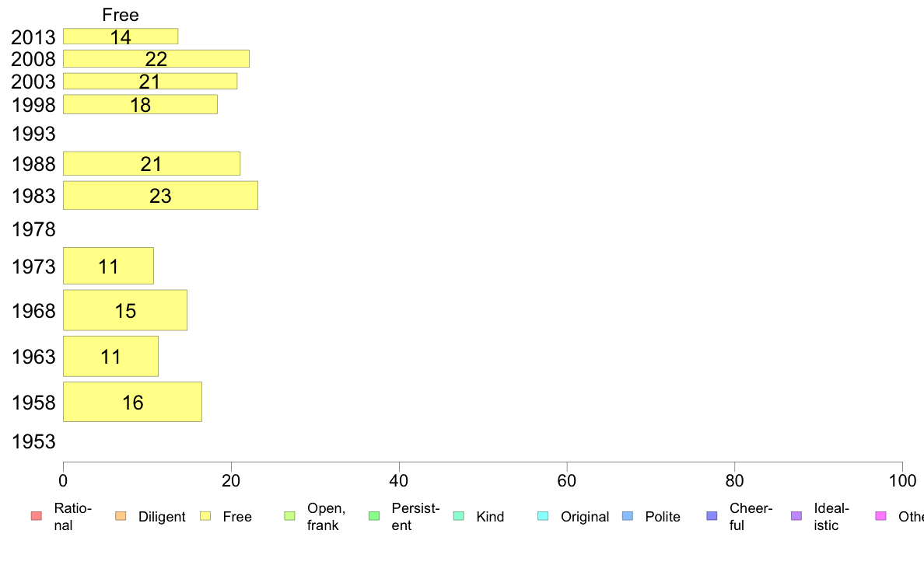Select the green Persistent legend swatch

374,516
